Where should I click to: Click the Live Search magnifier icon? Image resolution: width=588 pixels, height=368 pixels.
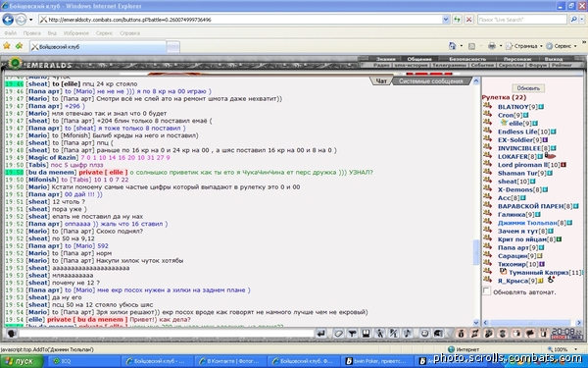(573, 20)
